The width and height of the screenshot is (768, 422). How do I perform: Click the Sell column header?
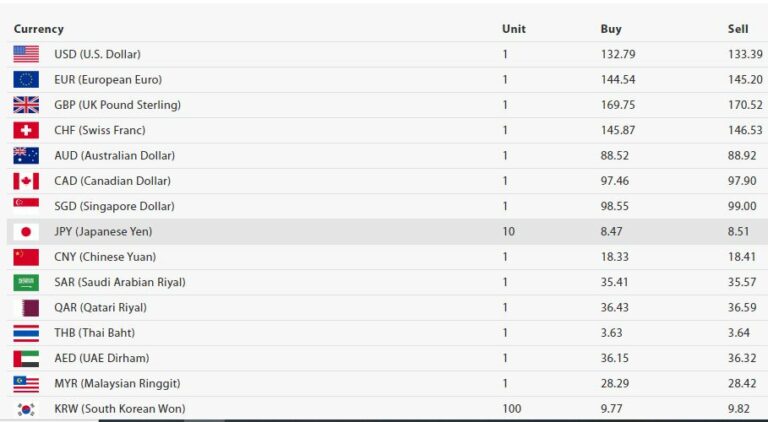point(738,29)
